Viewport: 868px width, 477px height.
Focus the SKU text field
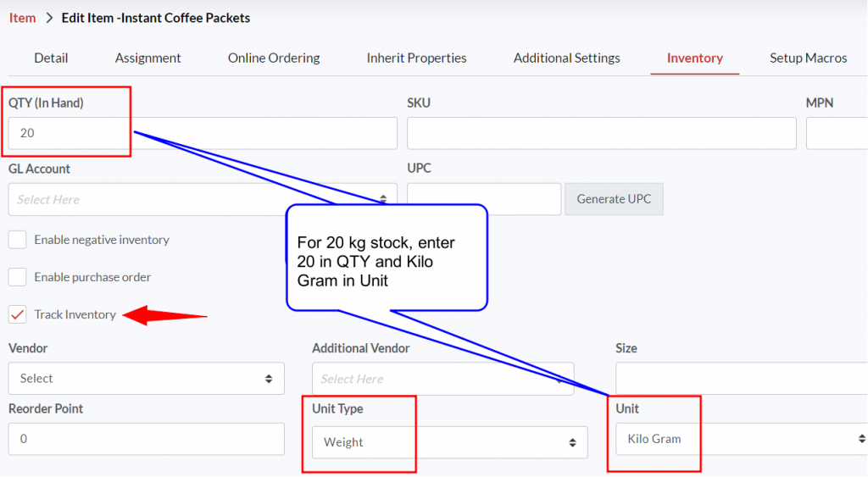coord(602,133)
